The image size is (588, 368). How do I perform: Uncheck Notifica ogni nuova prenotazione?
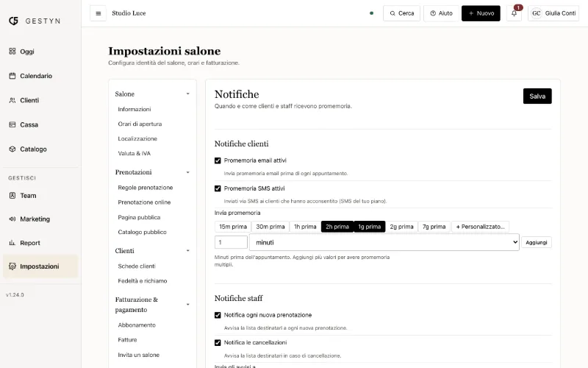click(x=218, y=315)
